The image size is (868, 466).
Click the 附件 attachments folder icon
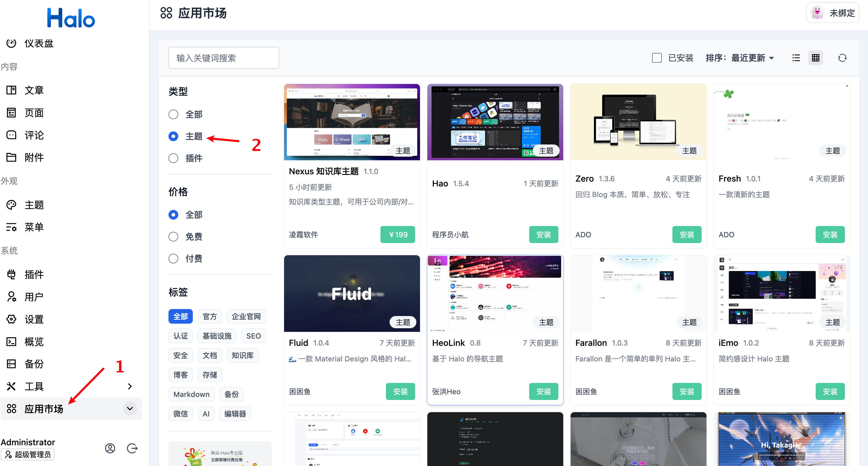coord(12,157)
